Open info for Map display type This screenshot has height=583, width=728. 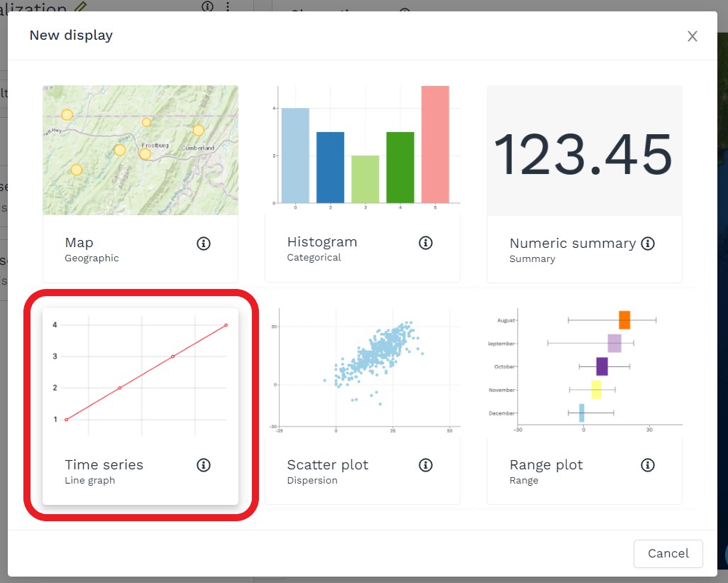tap(203, 244)
